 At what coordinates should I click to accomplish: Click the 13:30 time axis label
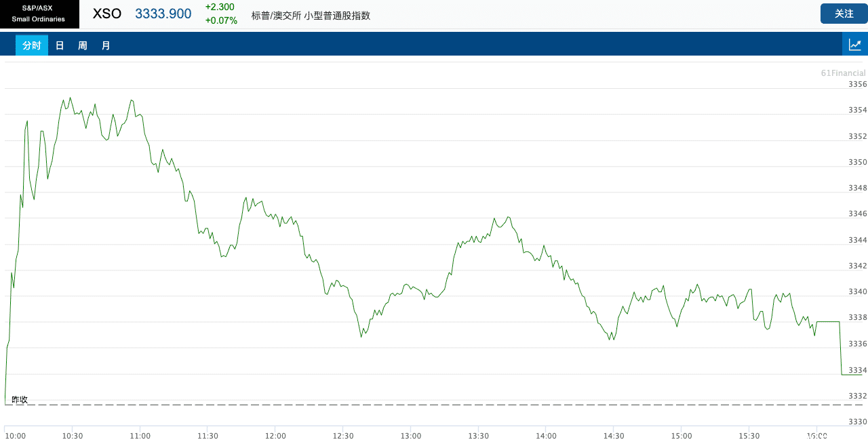point(479,436)
